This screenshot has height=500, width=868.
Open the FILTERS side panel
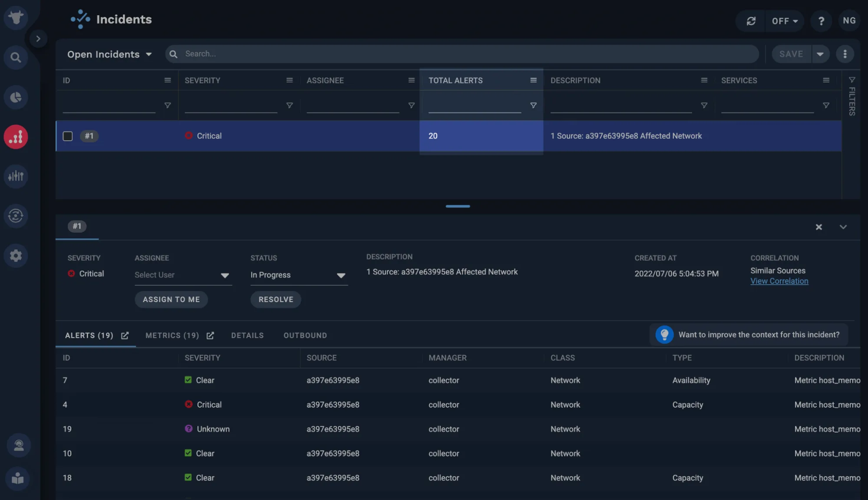click(x=852, y=96)
